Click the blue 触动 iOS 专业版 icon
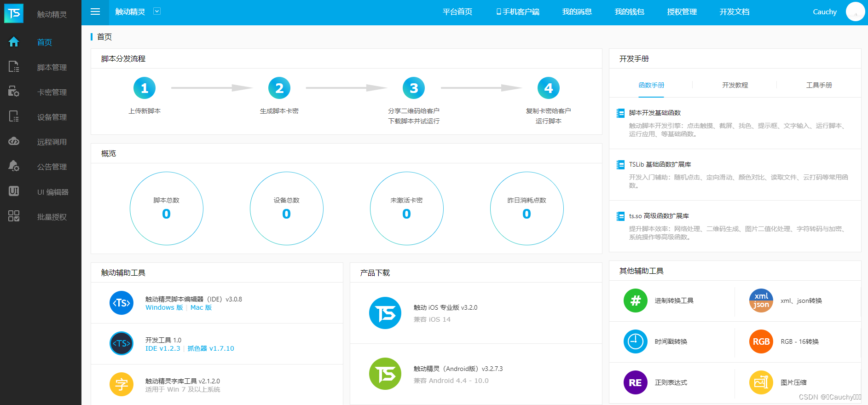The image size is (868, 405). (x=385, y=313)
